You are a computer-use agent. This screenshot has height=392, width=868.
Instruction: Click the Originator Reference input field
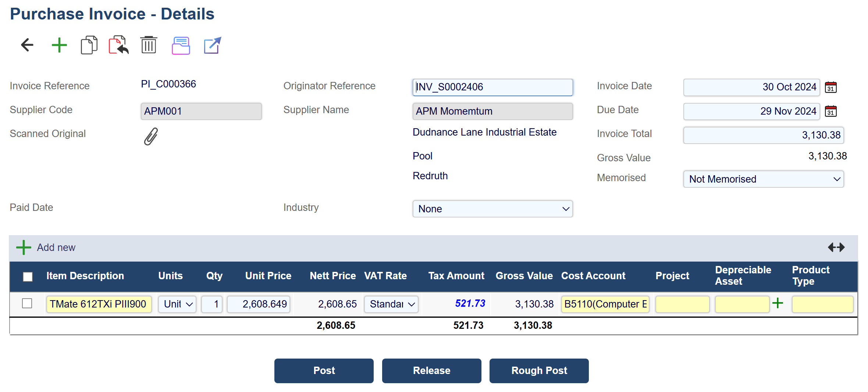point(492,87)
